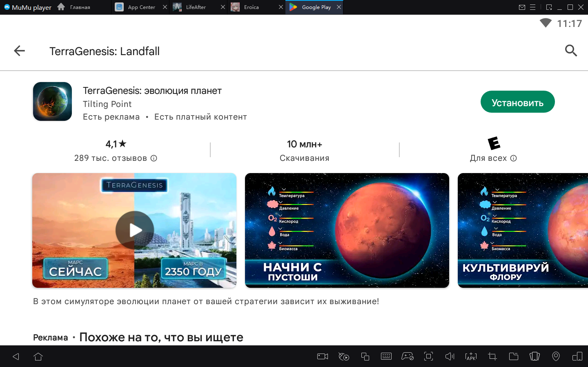
Task: Close the Eroica tab
Action: tap(281, 7)
